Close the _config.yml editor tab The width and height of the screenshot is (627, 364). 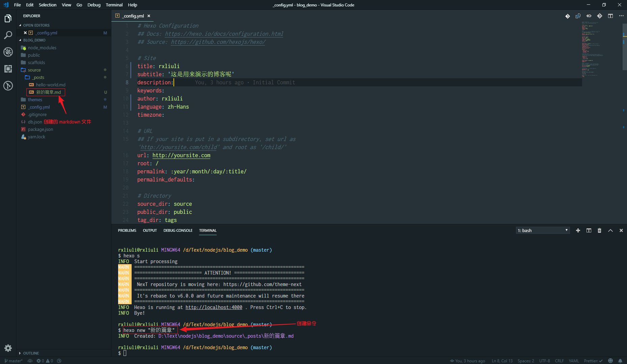tap(149, 16)
